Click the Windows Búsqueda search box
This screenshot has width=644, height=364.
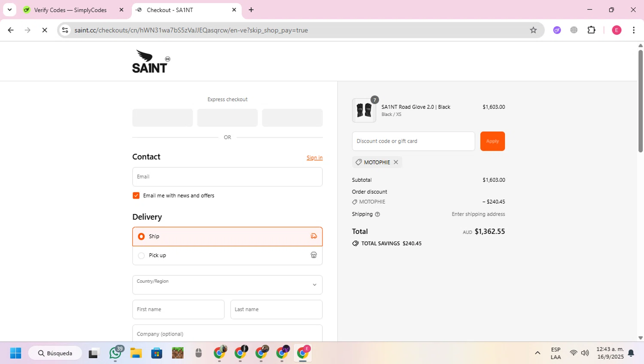coord(55,353)
